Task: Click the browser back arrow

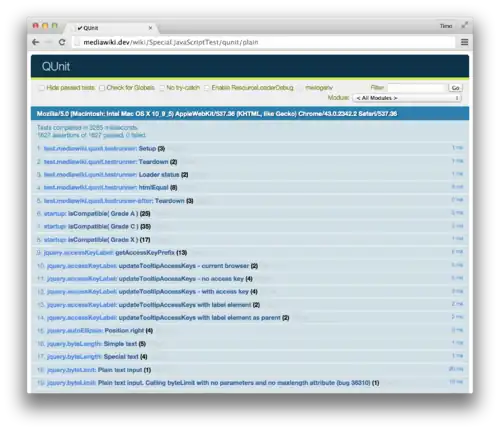Action: coord(36,42)
